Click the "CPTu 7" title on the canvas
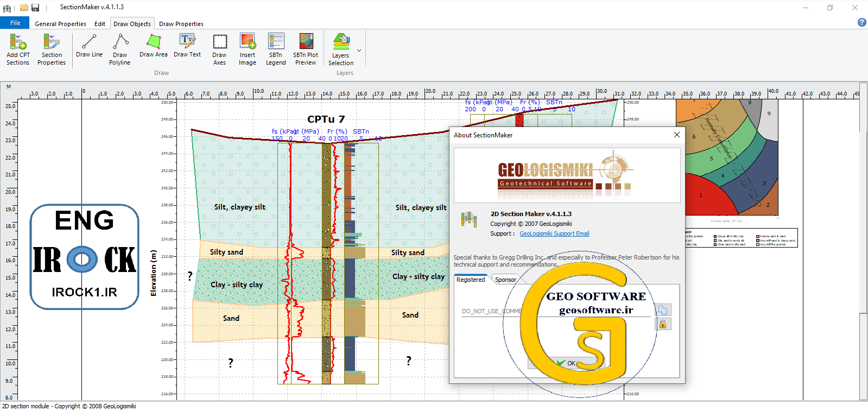 (x=326, y=119)
